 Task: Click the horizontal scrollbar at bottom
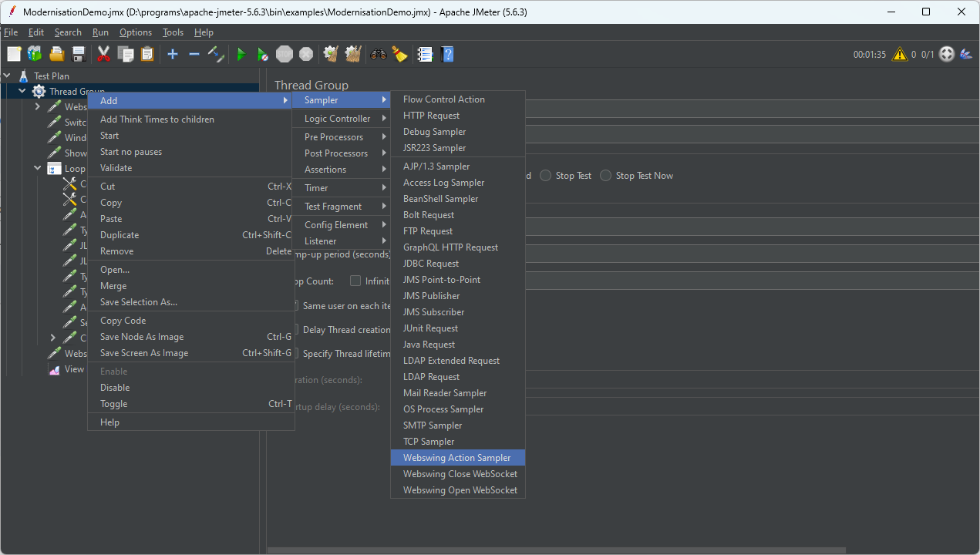tap(555, 550)
